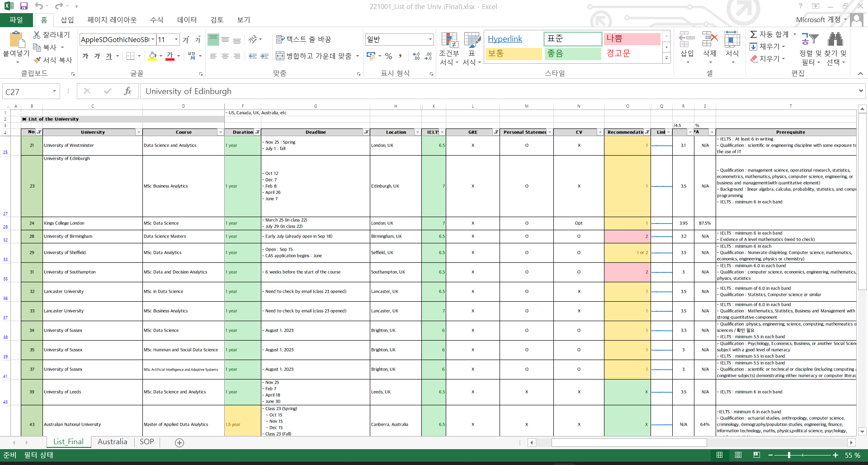Toggle underline formatting
The width and height of the screenshot is (868, 465).
click(109, 56)
